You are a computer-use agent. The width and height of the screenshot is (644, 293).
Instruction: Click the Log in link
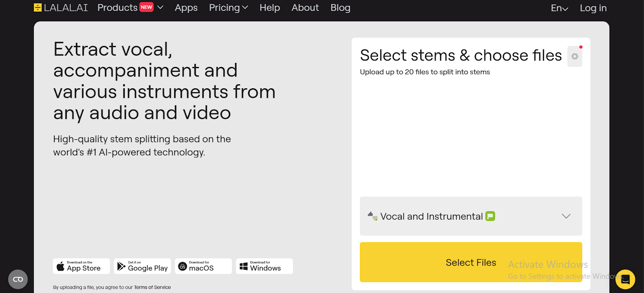click(593, 8)
